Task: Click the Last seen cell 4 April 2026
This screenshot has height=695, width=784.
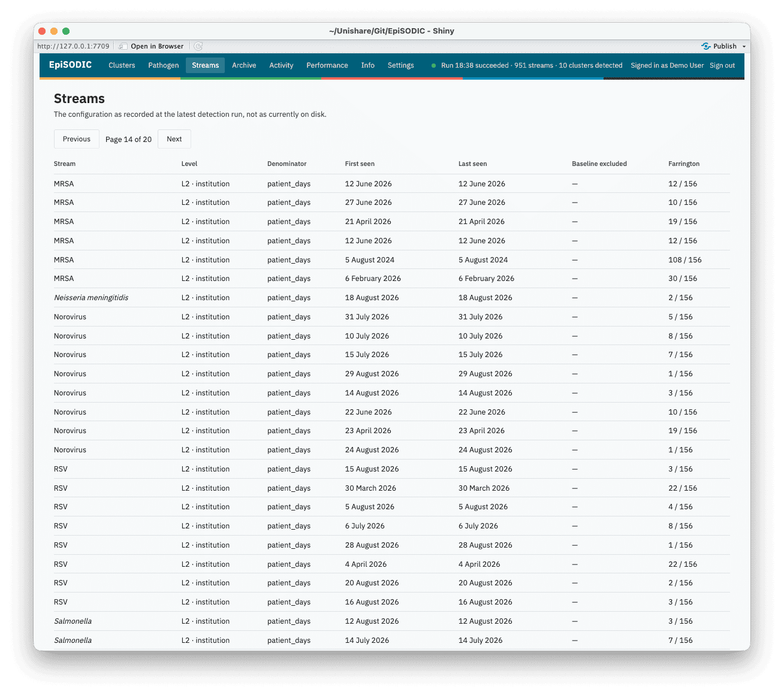Action: [x=480, y=564]
